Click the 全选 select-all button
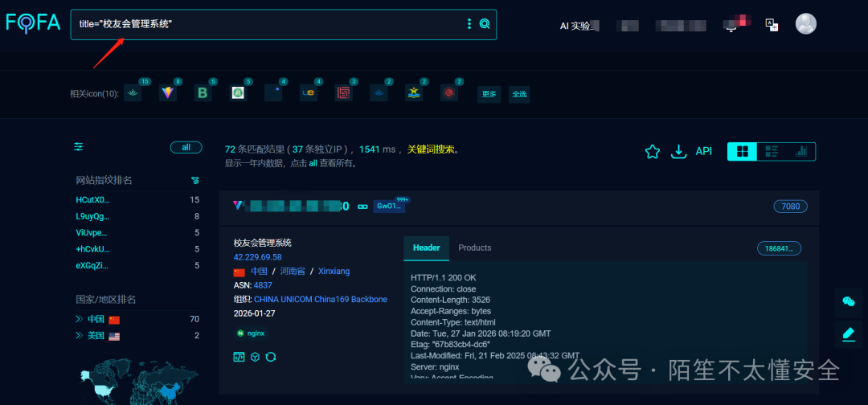Image resolution: width=868 pixels, height=405 pixels. (x=519, y=94)
